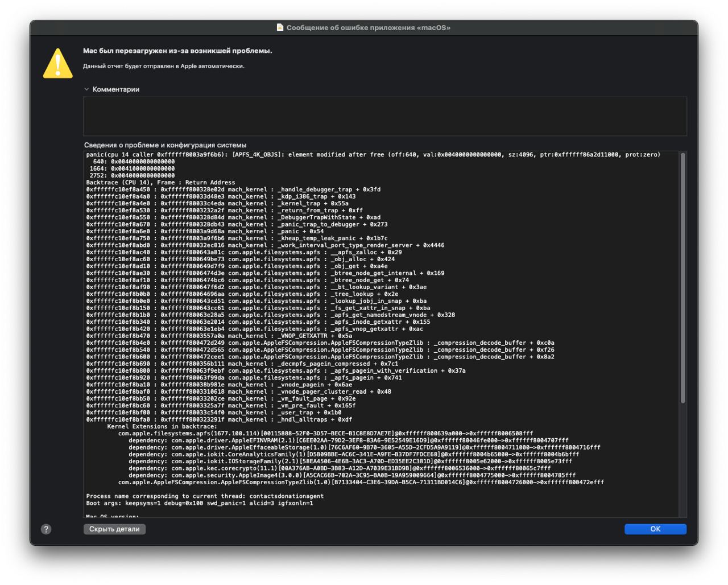The image size is (728, 585).
Task: Click the backtrace line with _obj_alloc + 0x424
Action: pos(240,259)
